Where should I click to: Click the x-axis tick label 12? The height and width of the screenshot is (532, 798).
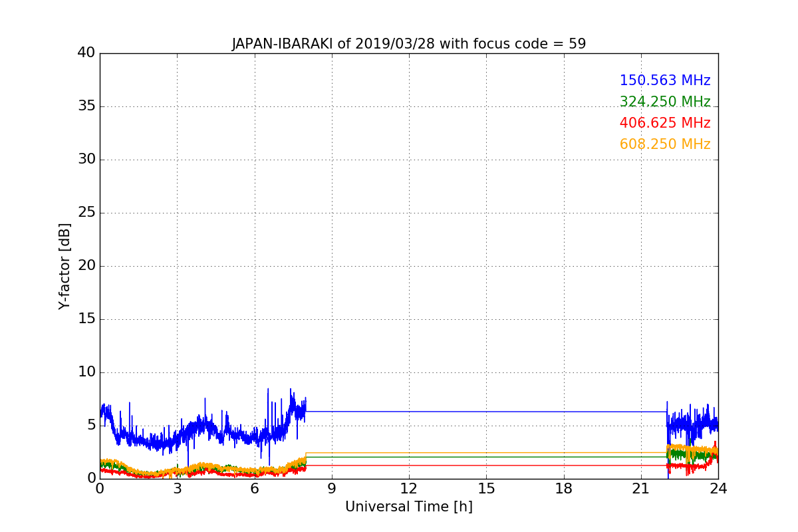[x=409, y=489]
